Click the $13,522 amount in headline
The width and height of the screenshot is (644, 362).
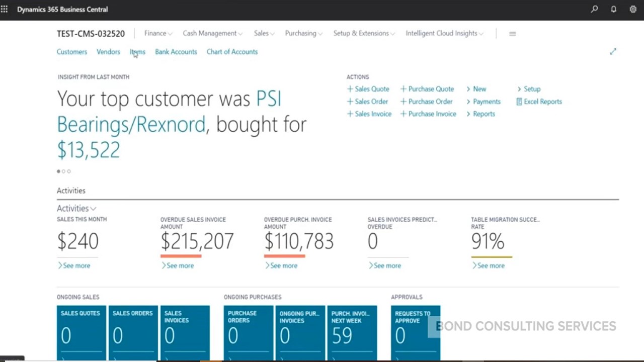point(89,150)
